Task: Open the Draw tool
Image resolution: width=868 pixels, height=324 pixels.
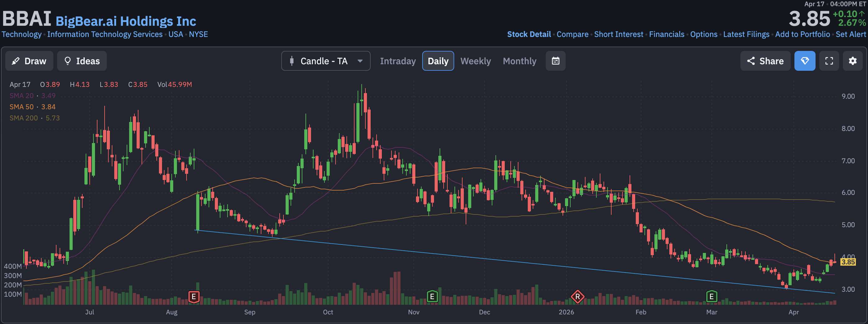Action: pyautogui.click(x=29, y=61)
